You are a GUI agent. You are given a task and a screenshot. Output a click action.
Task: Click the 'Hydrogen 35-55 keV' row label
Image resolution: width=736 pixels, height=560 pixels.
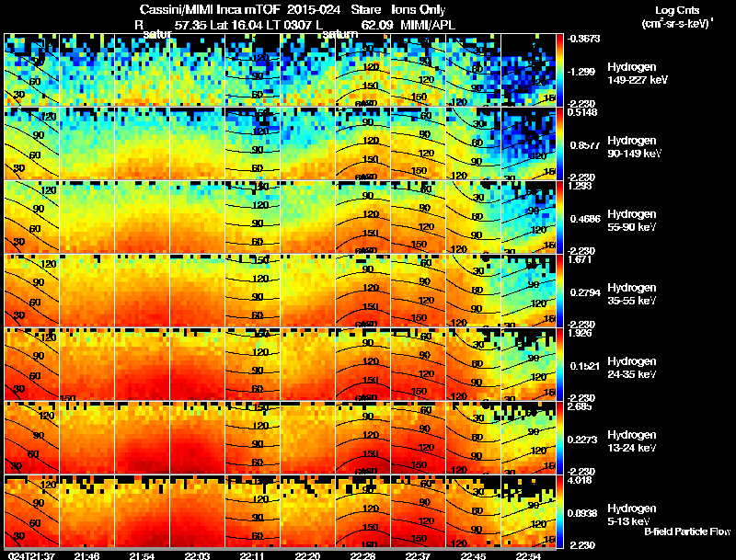pyautogui.click(x=632, y=294)
